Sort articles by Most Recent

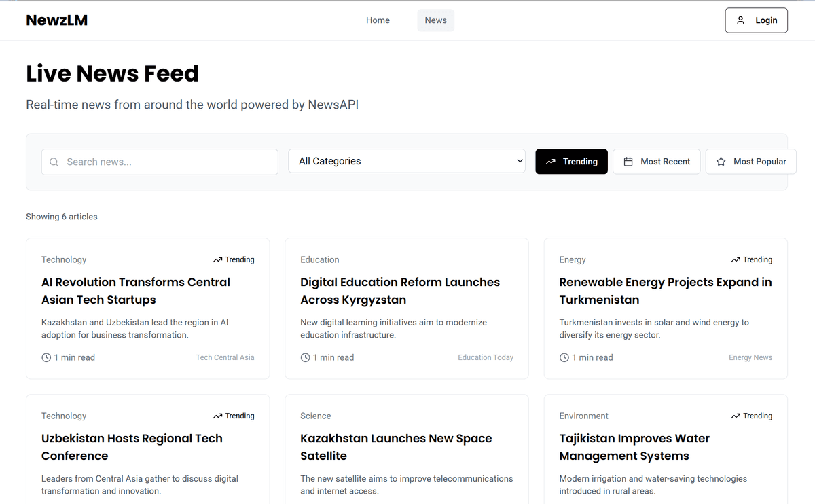[657, 162]
